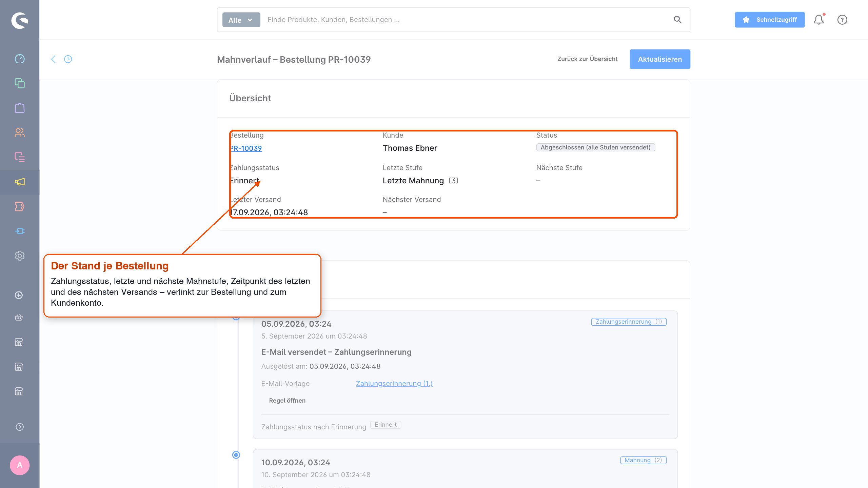
Task: Select the timeline marker for 10.09.2026
Action: pyautogui.click(x=236, y=455)
